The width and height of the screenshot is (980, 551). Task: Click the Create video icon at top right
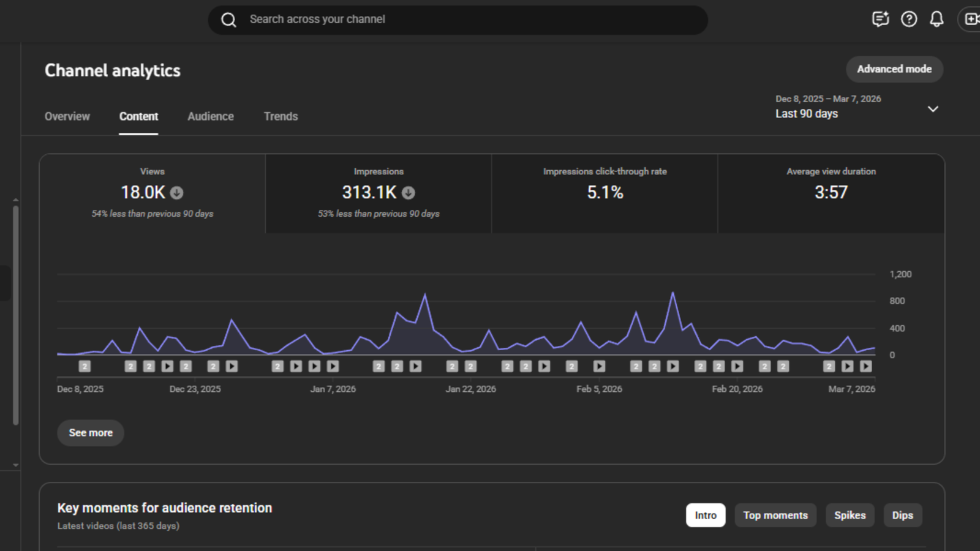(x=971, y=20)
